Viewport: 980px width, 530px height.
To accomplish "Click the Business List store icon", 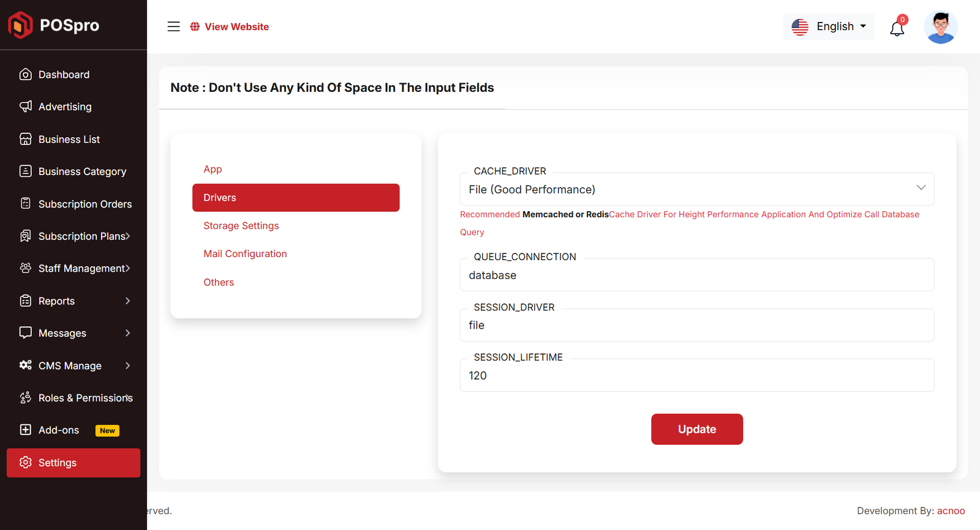I will click(x=26, y=139).
